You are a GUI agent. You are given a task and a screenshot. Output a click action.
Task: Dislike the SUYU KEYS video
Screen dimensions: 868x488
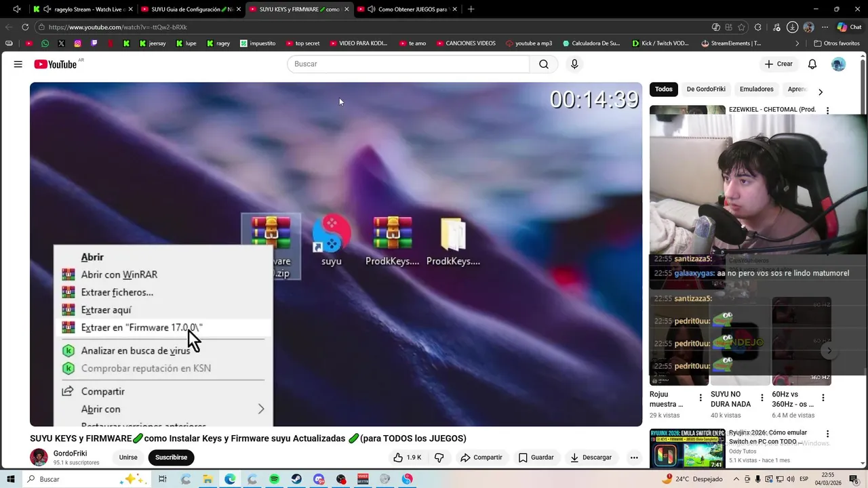pos(439,457)
